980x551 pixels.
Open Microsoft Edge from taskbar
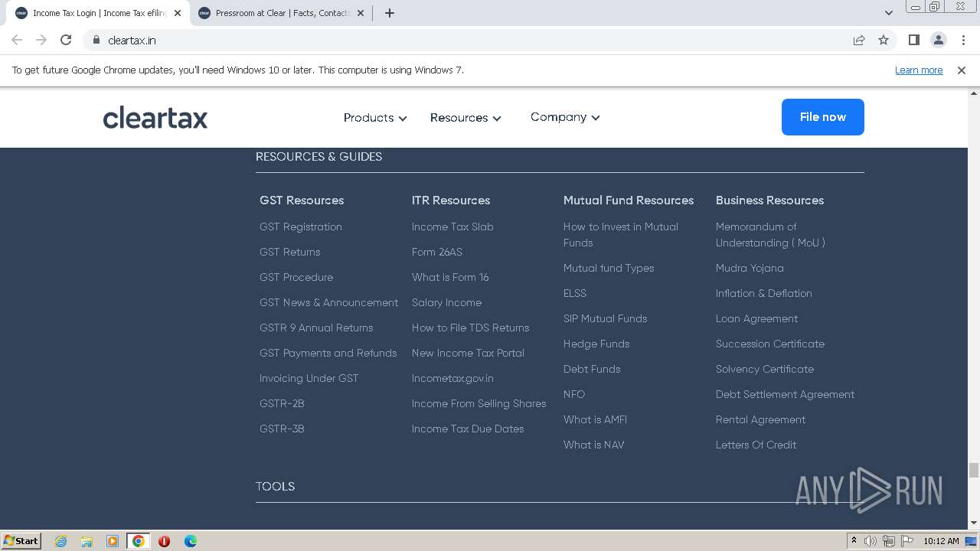(x=191, y=541)
